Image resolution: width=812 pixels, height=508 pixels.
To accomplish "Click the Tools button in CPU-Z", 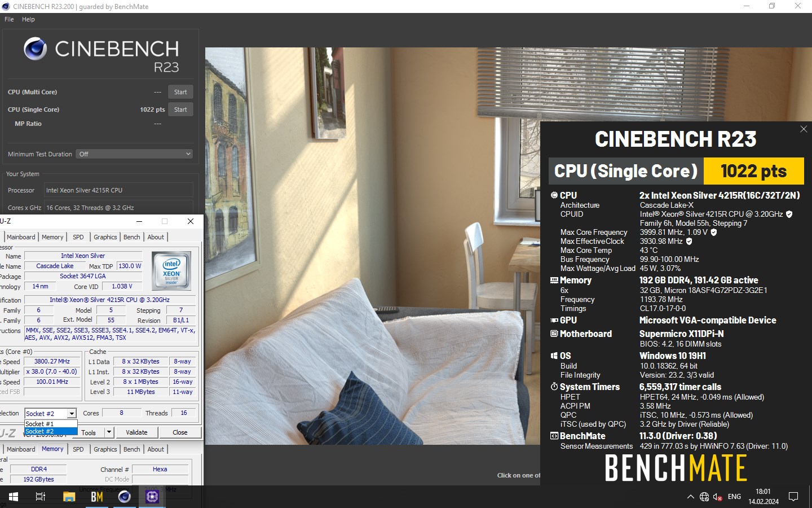I will pyautogui.click(x=89, y=432).
